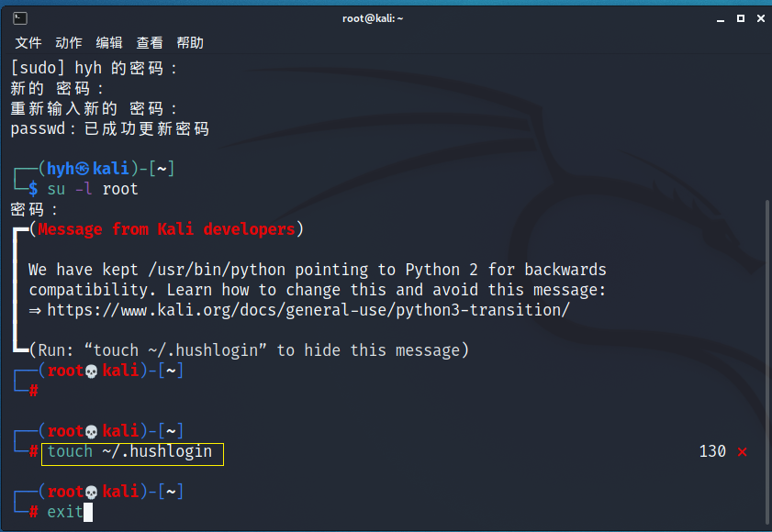Click the 'We have kept /usr/bin/python' line
Screen dimensions: 772x532
(x=318, y=270)
